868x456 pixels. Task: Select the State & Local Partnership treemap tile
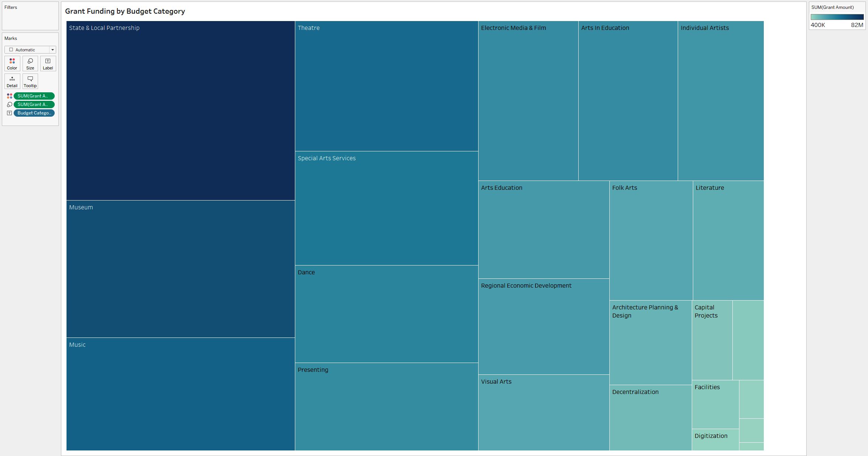pyautogui.click(x=180, y=110)
